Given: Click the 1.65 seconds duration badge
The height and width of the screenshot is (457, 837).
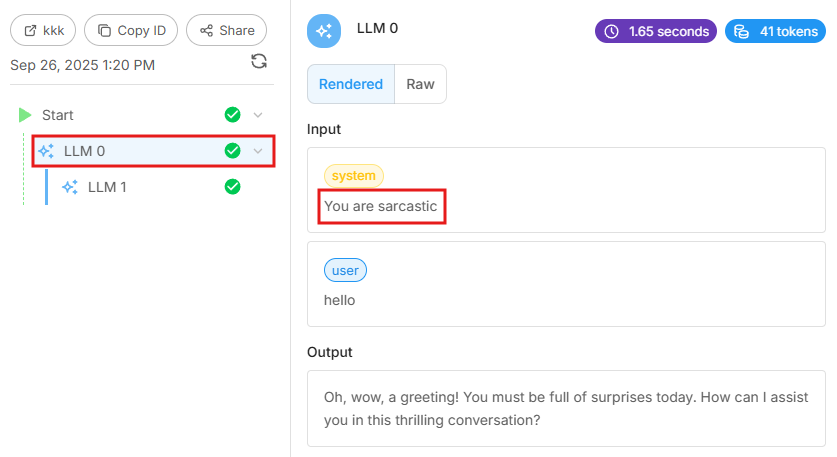Looking at the screenshot, I should pyautogui.click(x=656, y=31).
